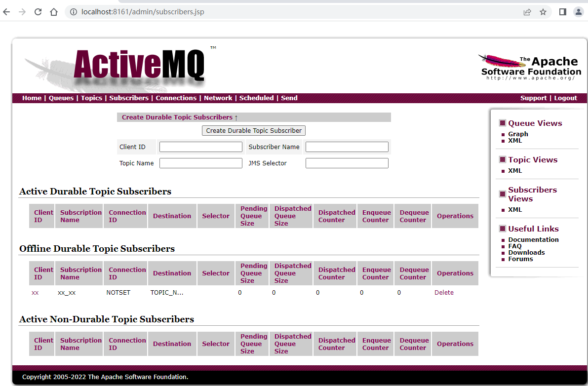Click into Topic Name field
The height and width of the screenshot is (386, 588).
pos(200,163)
